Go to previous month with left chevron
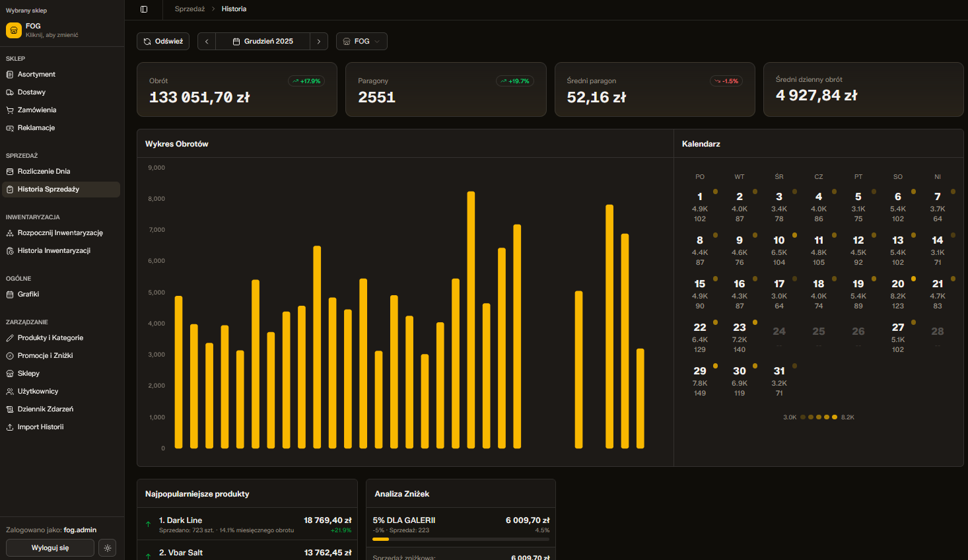 (x=207, y=42)
